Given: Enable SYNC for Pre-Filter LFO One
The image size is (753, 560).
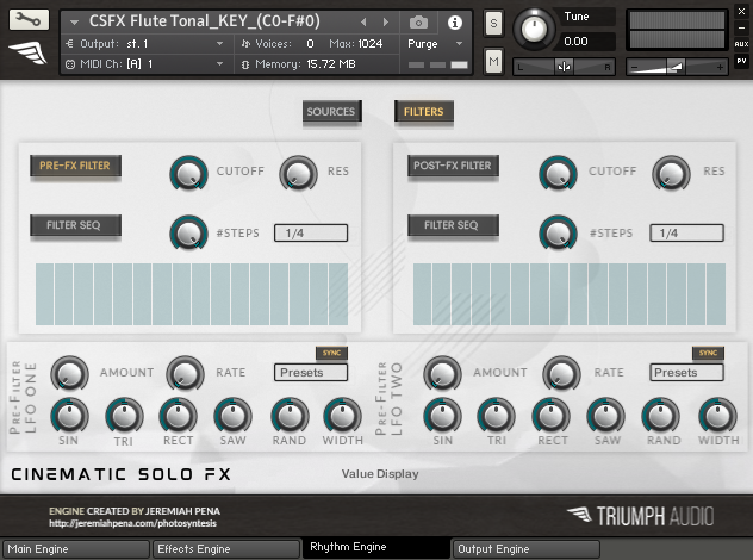Looking at the screenshot, I should click(331, 353).
